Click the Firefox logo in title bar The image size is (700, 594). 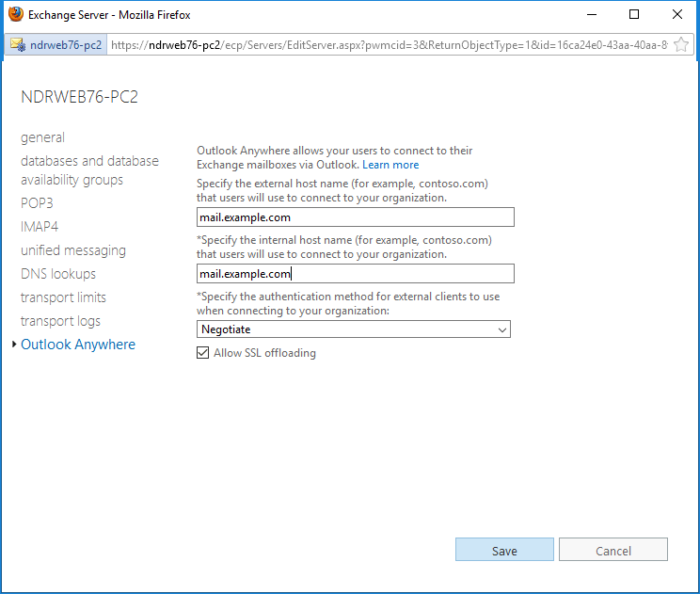tap(16, 14)
